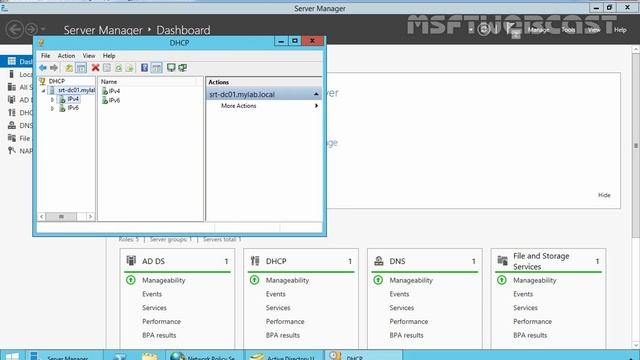Click Export List icon in DHCP toolbar
Screen dimensions: 640x360
click(129, 68)
